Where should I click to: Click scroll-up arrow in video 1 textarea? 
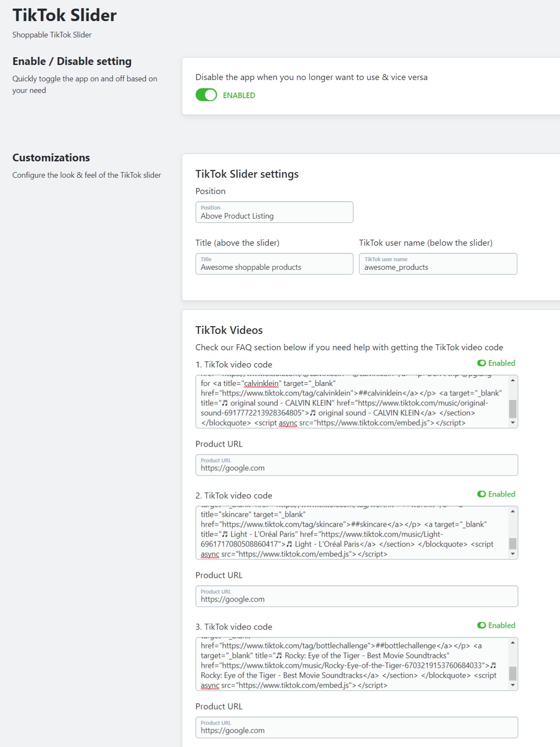513,380
